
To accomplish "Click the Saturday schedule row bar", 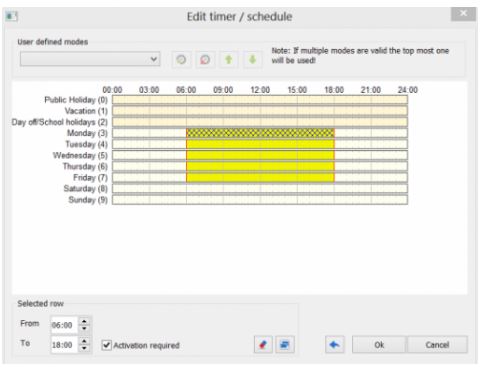I will (260, 189).
